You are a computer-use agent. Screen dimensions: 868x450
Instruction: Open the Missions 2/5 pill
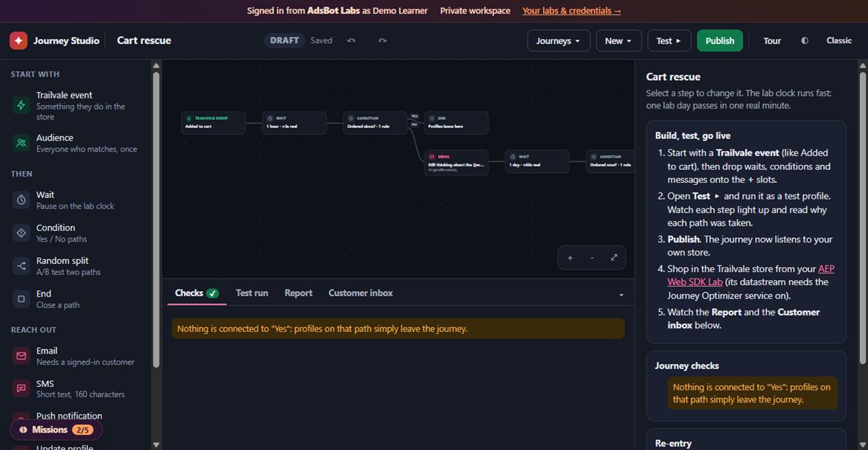(56, 430)
